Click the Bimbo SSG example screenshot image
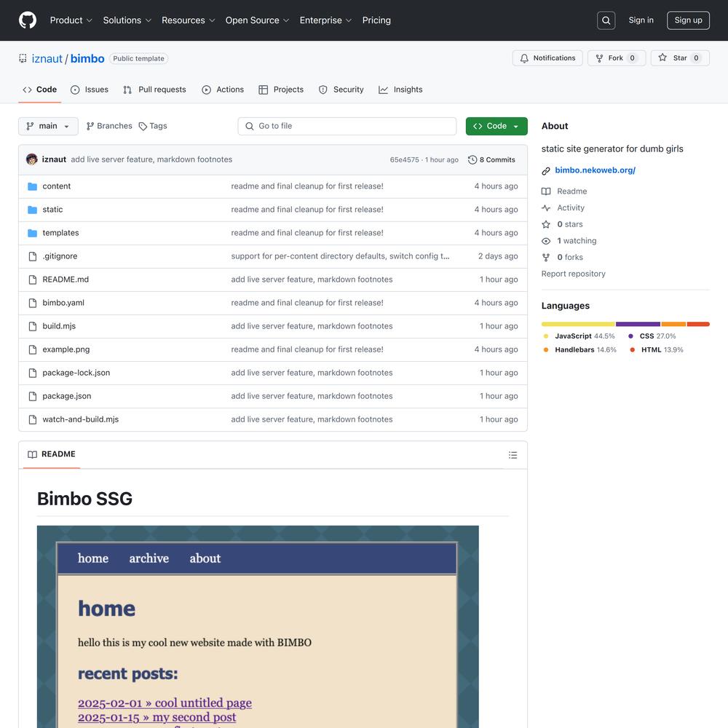 point(258,627)
